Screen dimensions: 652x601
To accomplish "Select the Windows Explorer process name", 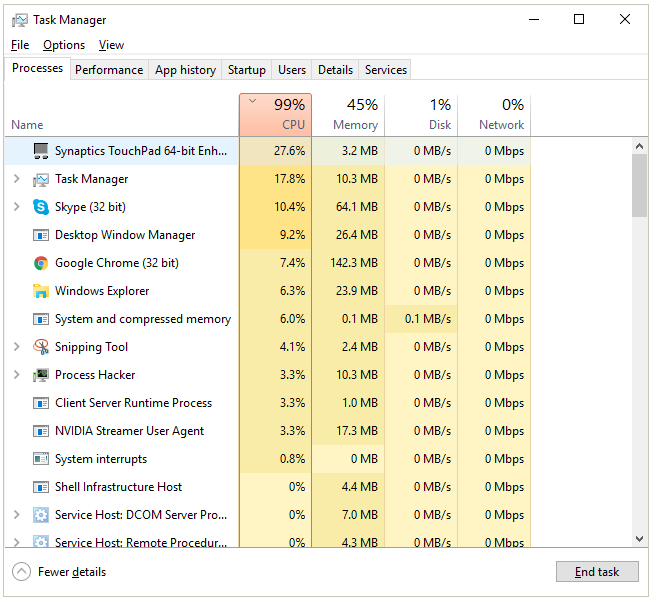I will [102, 291].
